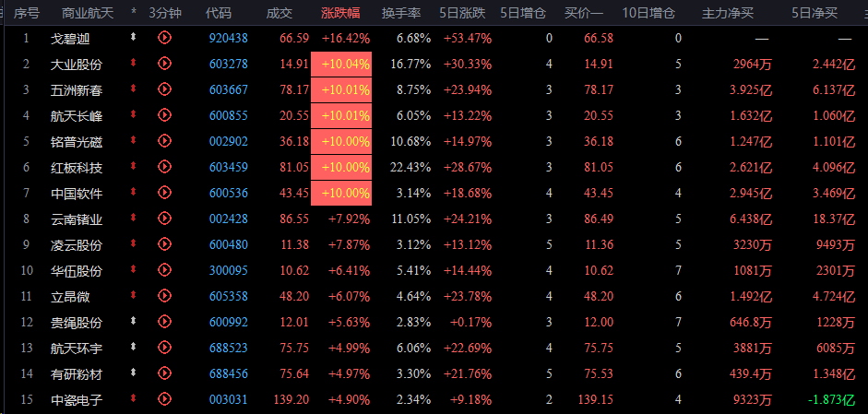
Task: Select the 立昂微 stock name
Action: (70, 297)
